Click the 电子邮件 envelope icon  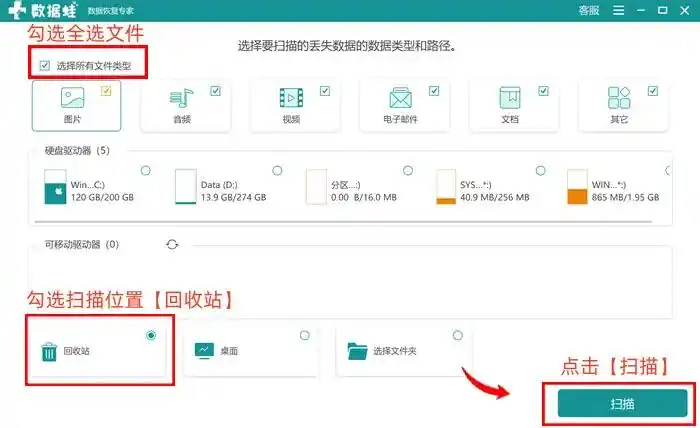400,98
